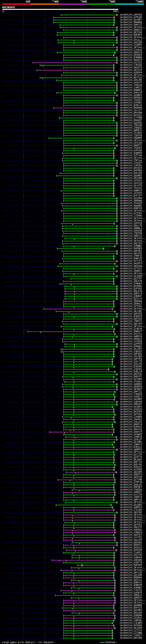The image size is (146, 644).
Task: Click hit label UniRef100_Q9LPS9
Action: (x=131, y=281)
